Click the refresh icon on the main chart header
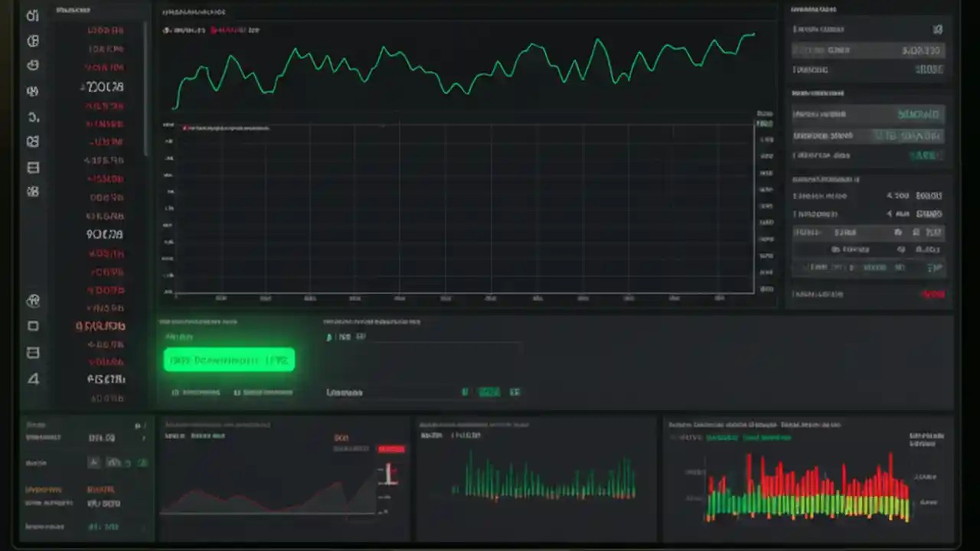This screenshot has width=980, height=551. pyautogui.click(x=165, y=30)
